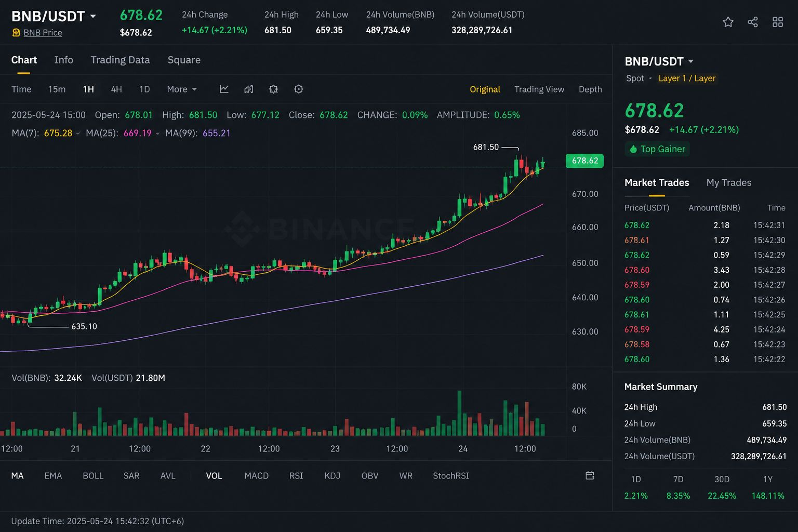Screen dimensions: 798x532
Task: Click the Top Gainer flame icon
Action: pyautogui.click(x=633, y=149)
